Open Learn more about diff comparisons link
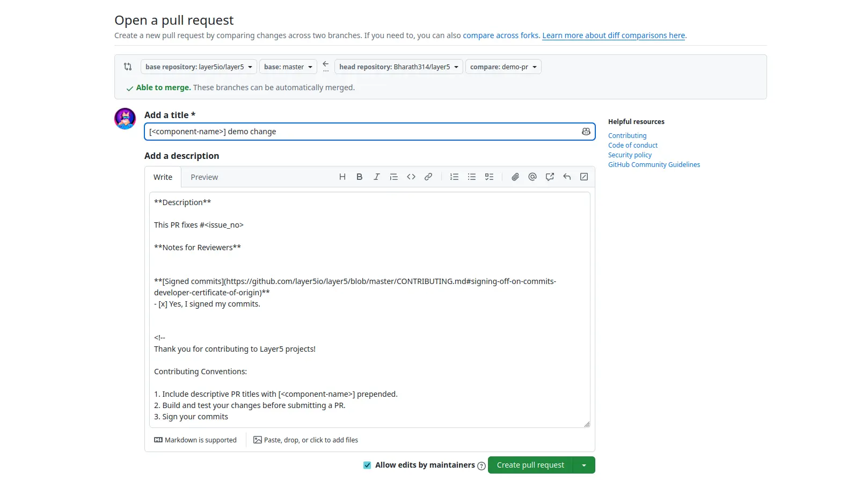868x480 pixels. coord(614,35)
